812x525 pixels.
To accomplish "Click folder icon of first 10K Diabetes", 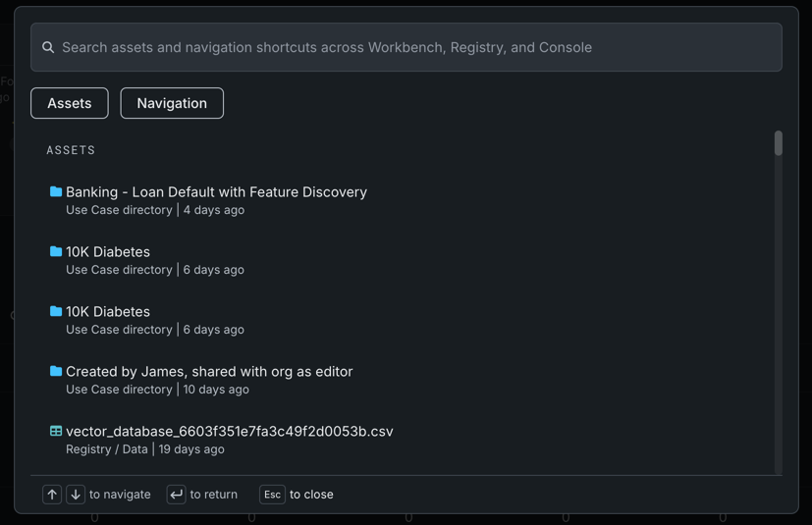I will pos(56,251).
